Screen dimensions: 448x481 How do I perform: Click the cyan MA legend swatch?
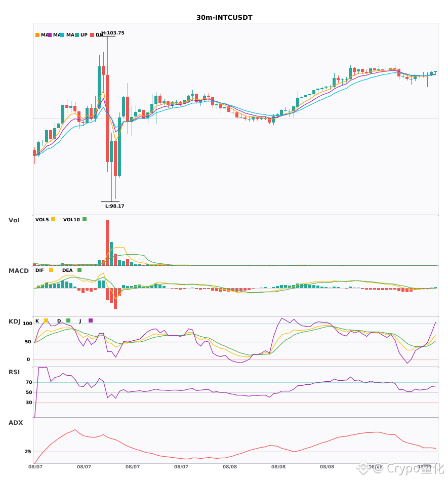(x=62, y=35)
